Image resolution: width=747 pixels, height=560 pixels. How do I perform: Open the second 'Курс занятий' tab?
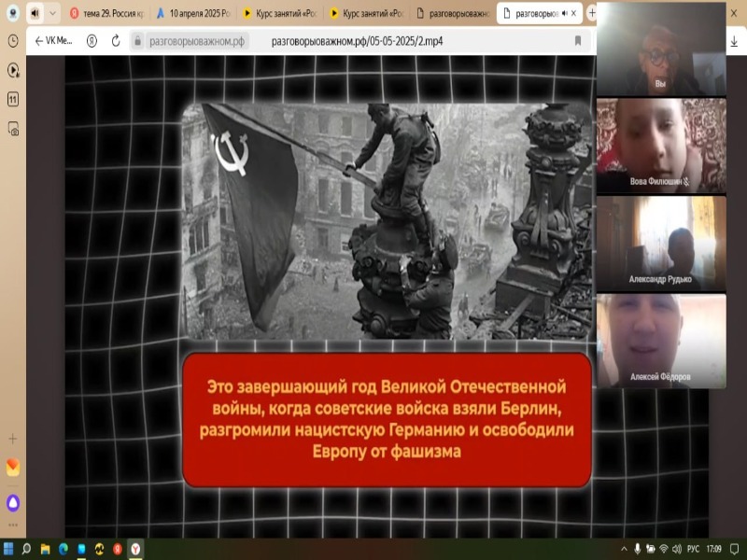tap(366, 13)
